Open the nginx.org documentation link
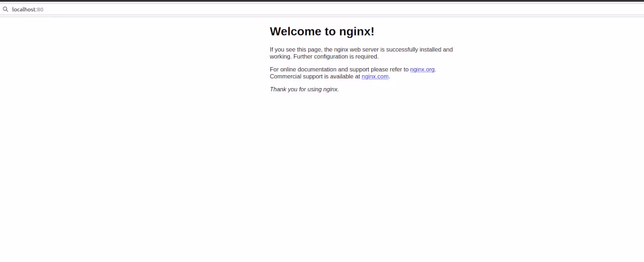This screenshot has width=644, height=262. click(x=422, y=69)
